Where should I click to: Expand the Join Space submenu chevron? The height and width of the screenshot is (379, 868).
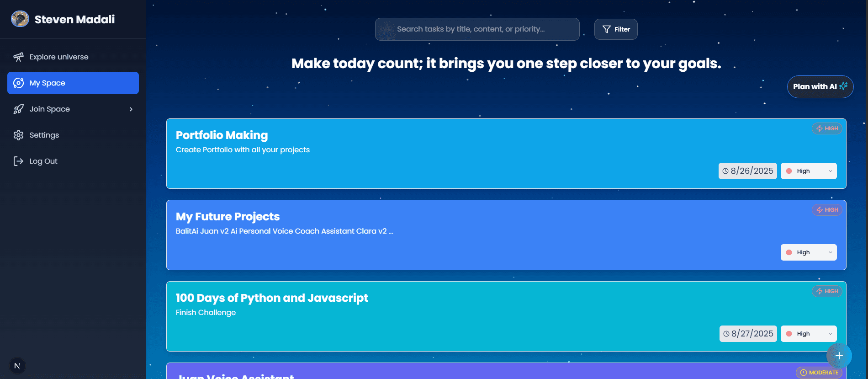click(131, 109)
